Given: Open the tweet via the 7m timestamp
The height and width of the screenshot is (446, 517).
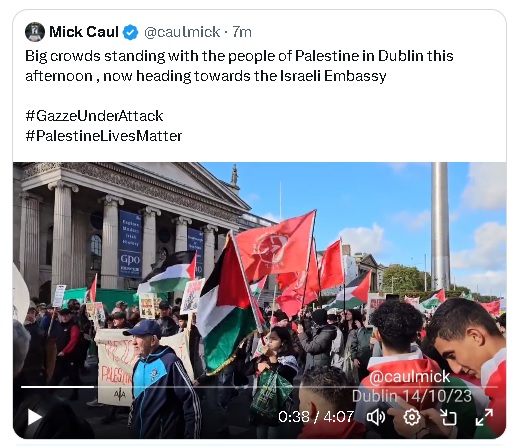Looking at the screenshot, I should pos(242,32).
